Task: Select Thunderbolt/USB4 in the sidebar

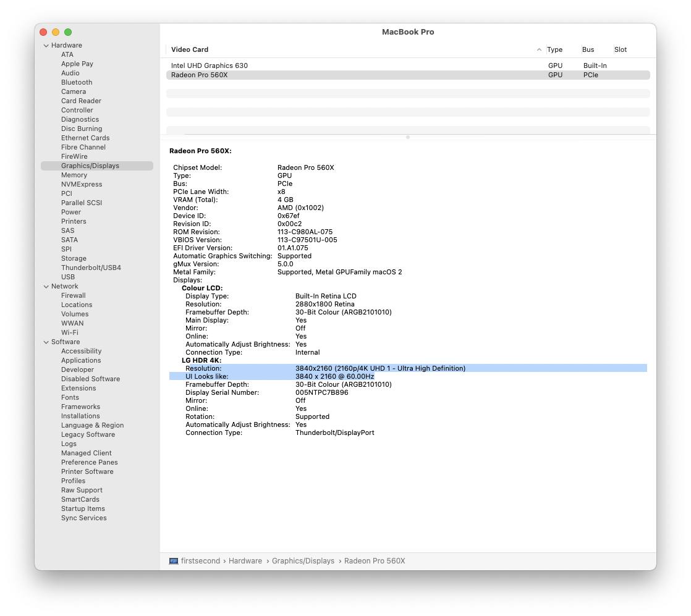Action: 91,268
